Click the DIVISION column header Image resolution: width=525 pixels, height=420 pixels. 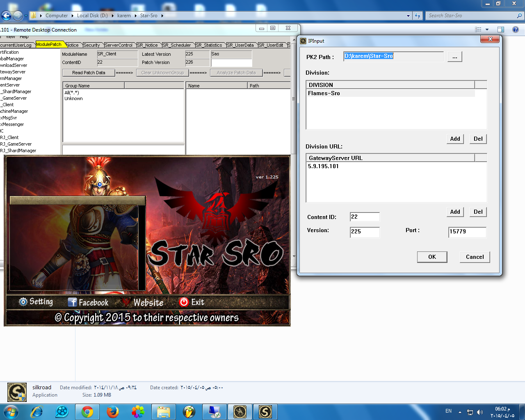[x=390, y=84]
